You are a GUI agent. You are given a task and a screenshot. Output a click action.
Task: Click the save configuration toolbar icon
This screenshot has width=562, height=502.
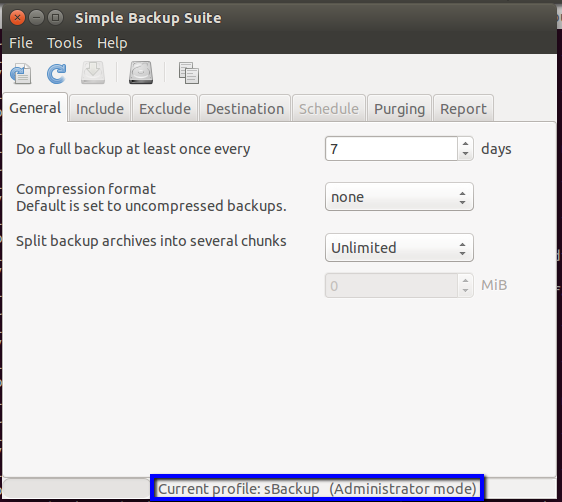(x=21, y=74)
